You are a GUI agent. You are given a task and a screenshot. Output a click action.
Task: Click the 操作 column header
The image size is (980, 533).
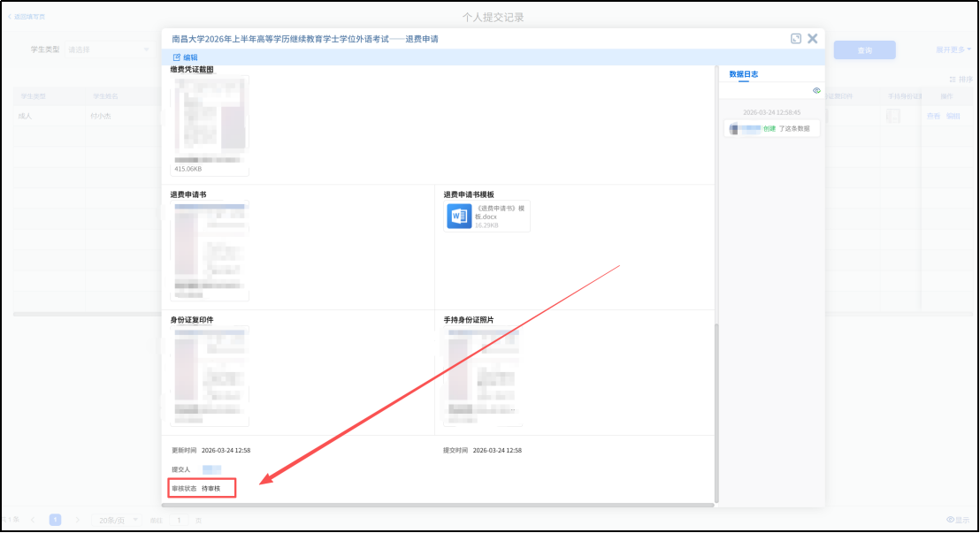(946, 96)
